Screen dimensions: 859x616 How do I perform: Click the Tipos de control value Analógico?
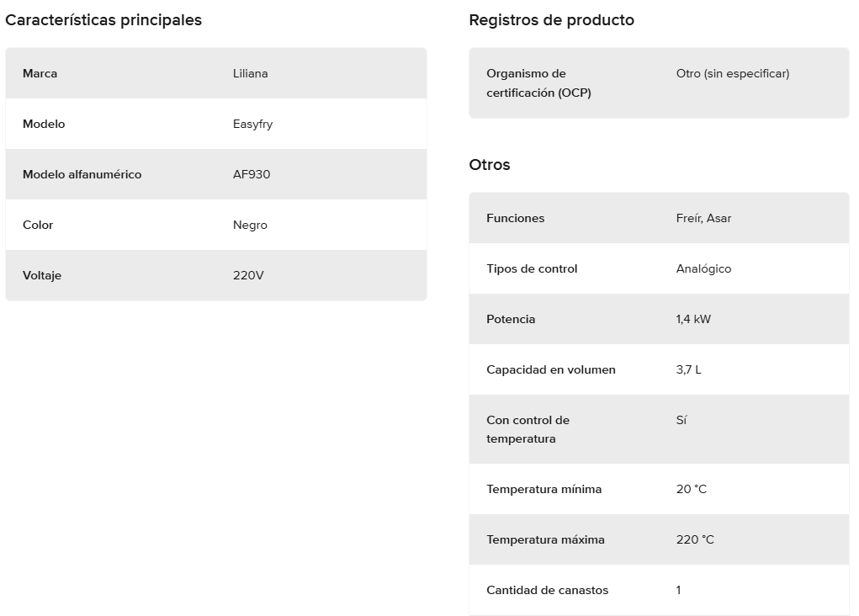703,268
